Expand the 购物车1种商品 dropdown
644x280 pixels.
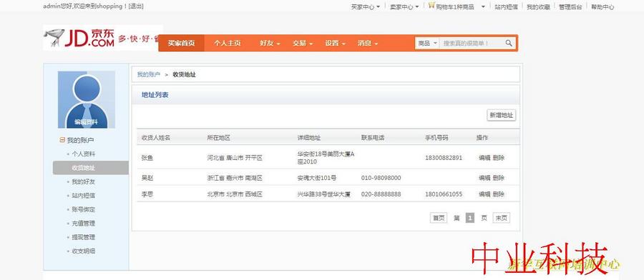483,7
